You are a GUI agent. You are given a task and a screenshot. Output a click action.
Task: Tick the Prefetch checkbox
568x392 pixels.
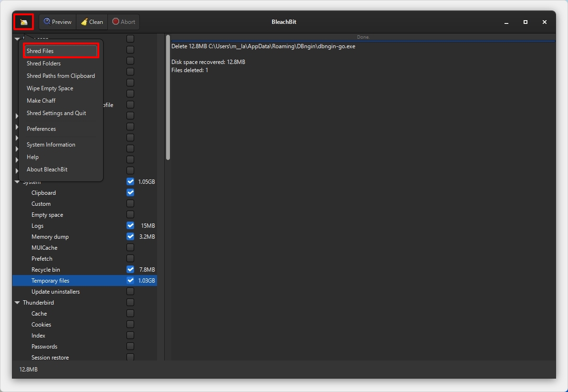pos(130,258)
